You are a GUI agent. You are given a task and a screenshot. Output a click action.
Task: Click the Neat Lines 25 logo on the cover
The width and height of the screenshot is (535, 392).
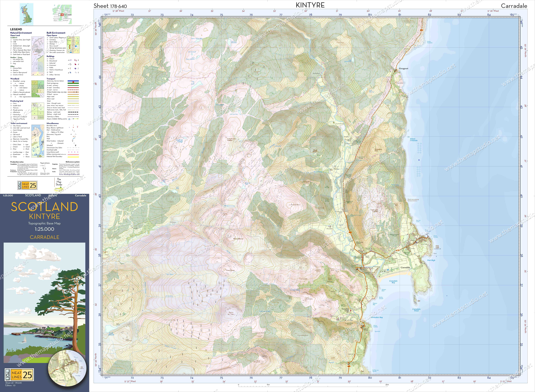[19, 375]
